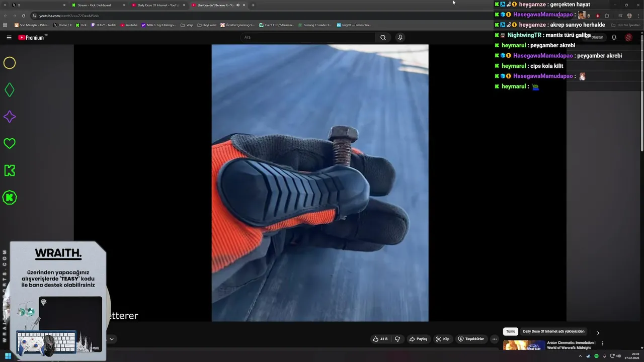Switch to Daily Dose Of Internet tab
The width and height of the screenshot is (644, 362).
click(x=158, y=5)
